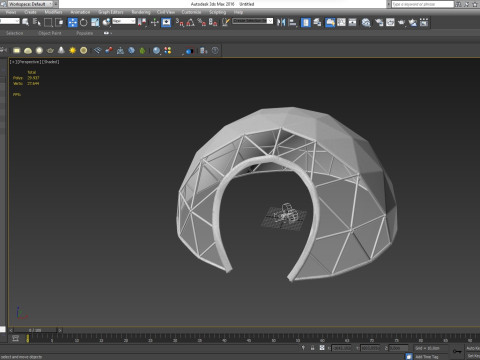Click Add Time Tag in status bar
480x360 pixels.
(427, 357)
